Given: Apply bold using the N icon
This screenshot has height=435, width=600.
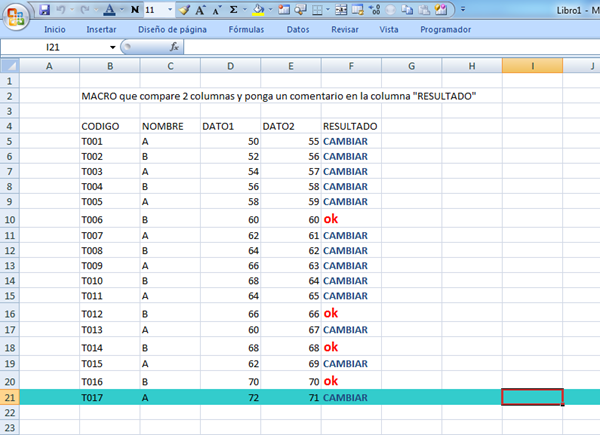Looking at the screenshot, I should (135, 9).
